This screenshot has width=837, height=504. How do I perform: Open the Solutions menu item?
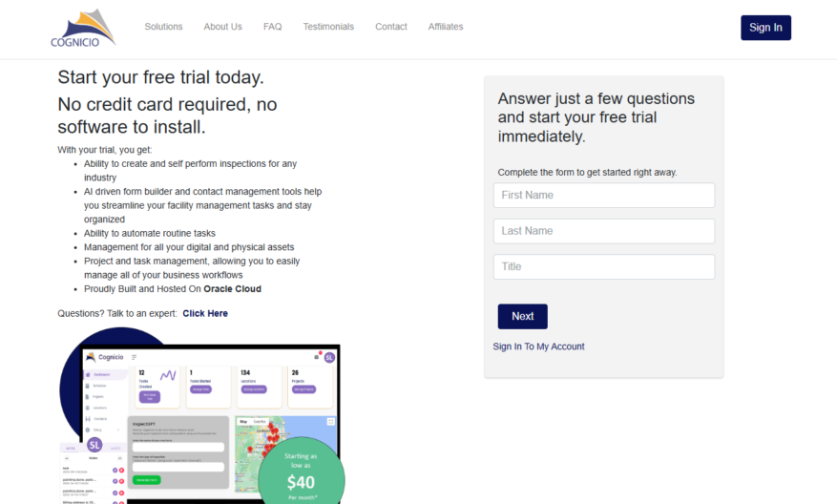(163, 27)
